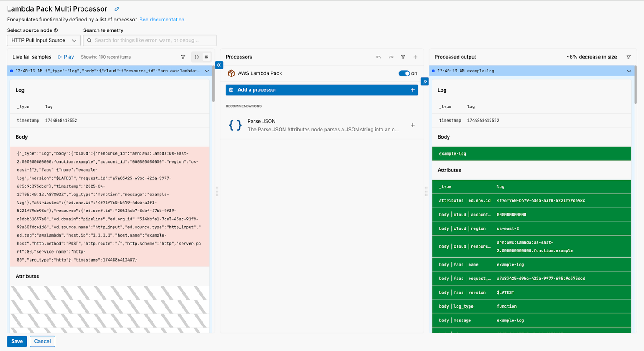644x351 pixels.
Task: Open the See documentation link
Action: click(162, 20)
